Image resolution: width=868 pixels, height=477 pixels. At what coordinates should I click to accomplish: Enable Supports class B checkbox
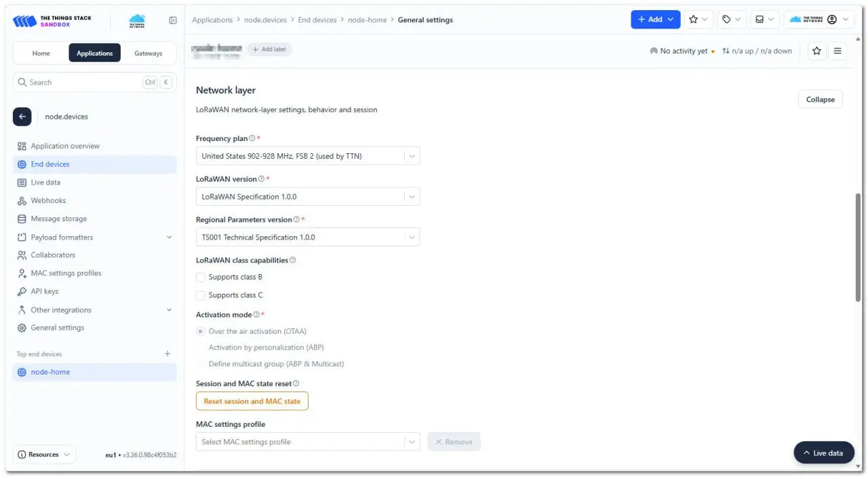click(x=200, y=277)
